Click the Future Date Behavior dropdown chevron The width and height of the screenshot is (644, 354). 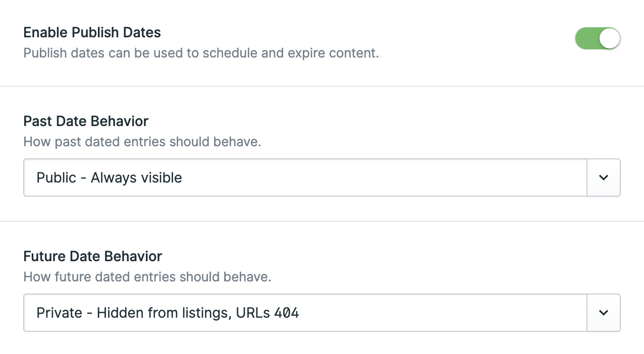click(604, 313)
